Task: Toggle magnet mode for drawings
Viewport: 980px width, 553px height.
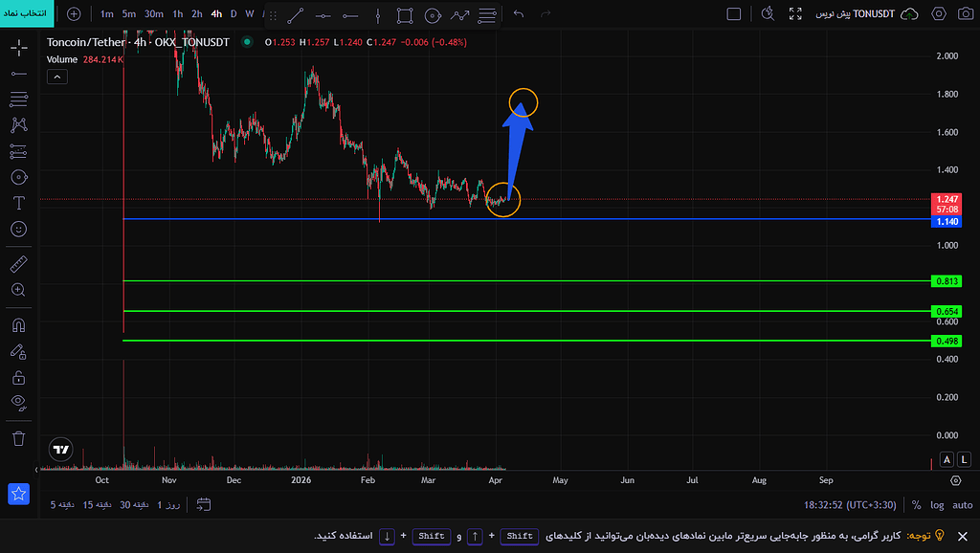Action: pyautogui.click(x=19, y=325)
